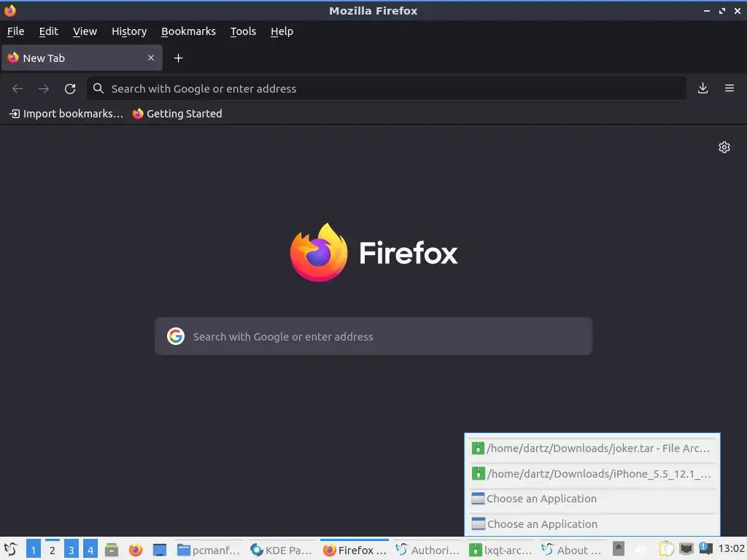Open the network status tray icon
Screen dimensions: 747x560
pos(686,549)
